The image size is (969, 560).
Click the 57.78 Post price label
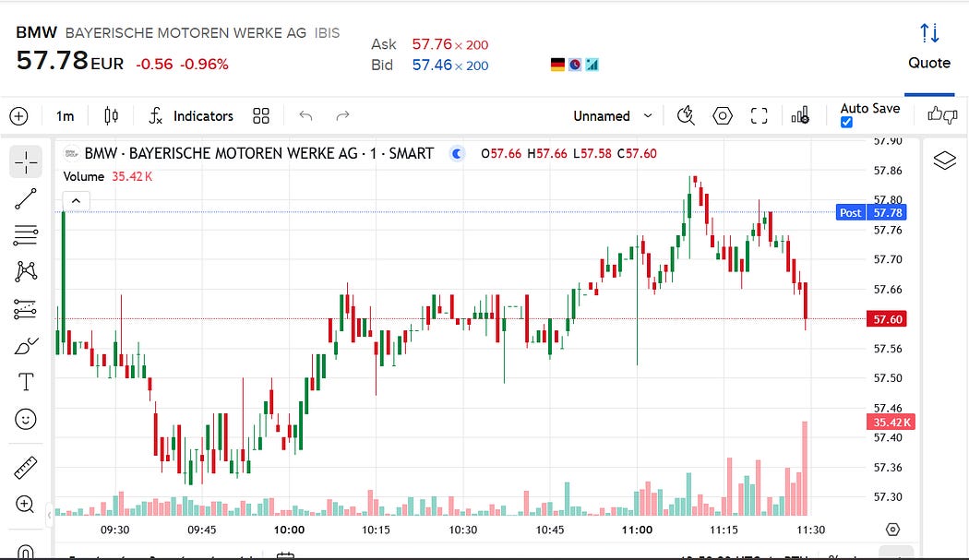[x=871, y=212]
